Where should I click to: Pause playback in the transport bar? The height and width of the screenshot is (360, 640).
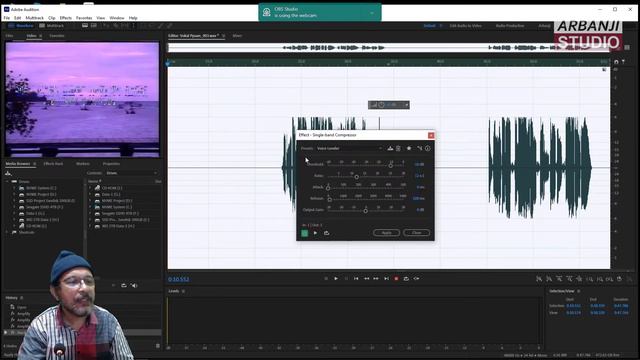pos(346,279)
